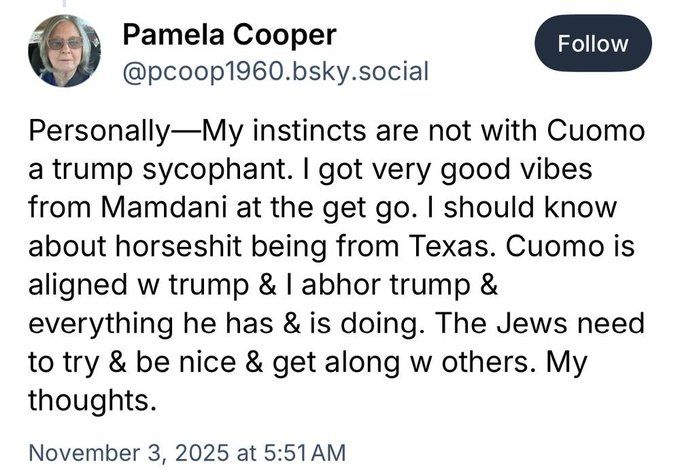Open Pamela Cooper's profile avatar
The width and height of the screenshot is (680, 470).
(x=64, y=51)
